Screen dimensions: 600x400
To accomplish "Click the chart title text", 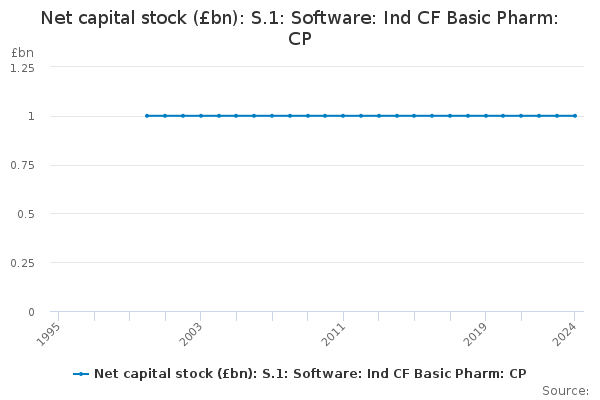I will (x=299, y=28).
